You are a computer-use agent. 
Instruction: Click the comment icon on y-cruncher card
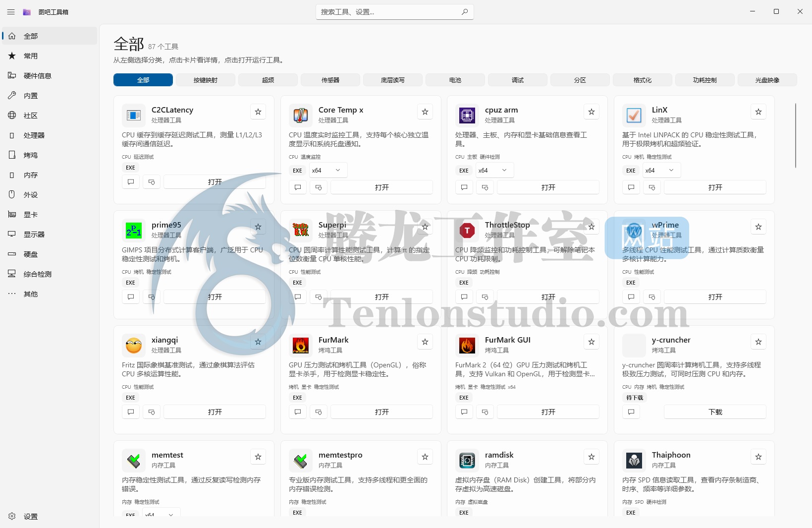coord(631,412)
